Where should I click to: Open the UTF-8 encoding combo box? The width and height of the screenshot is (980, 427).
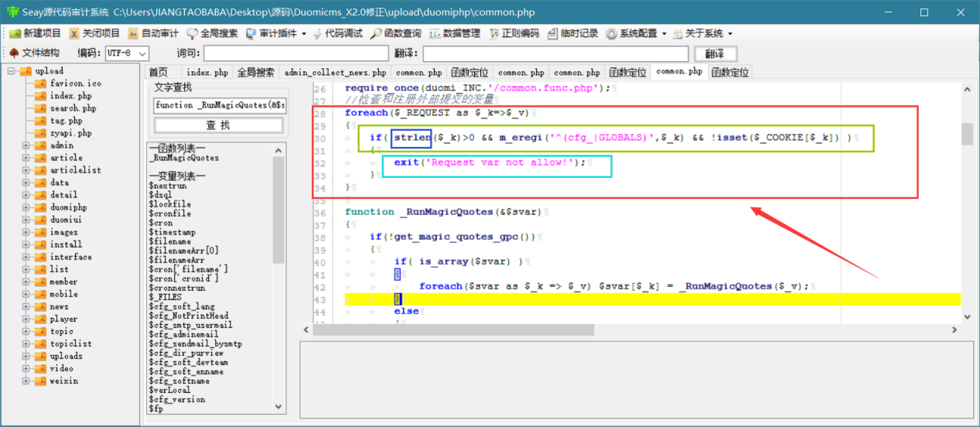tap(127, 53)
